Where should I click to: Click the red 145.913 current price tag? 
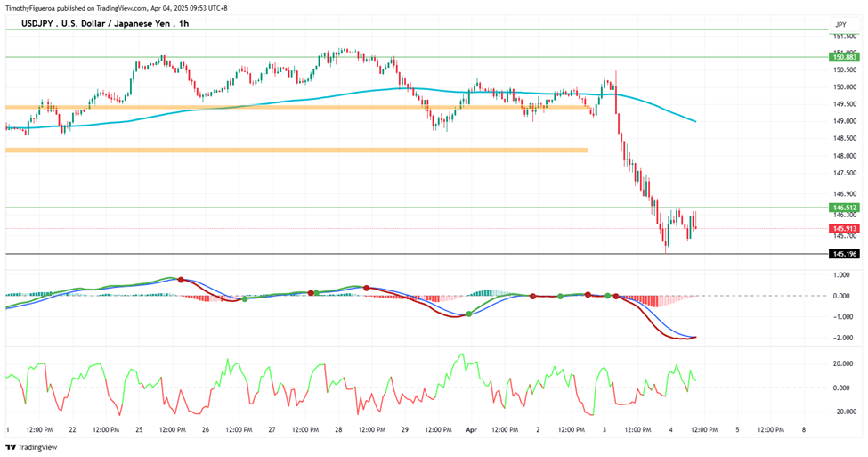click(x=844, y=228)
